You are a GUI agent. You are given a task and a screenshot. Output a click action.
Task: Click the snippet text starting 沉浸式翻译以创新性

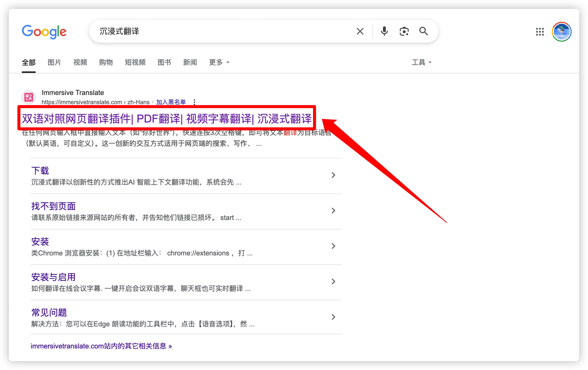(136, 182)
